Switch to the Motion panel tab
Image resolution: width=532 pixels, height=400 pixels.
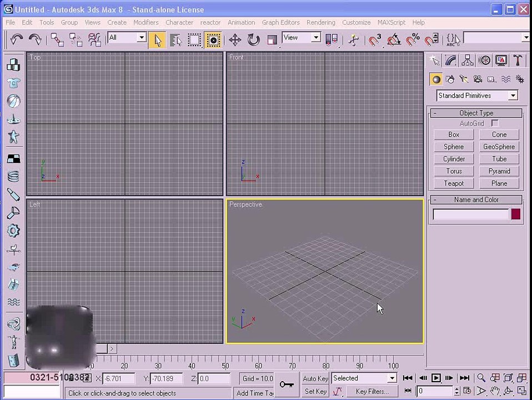[x=484, y=61]
